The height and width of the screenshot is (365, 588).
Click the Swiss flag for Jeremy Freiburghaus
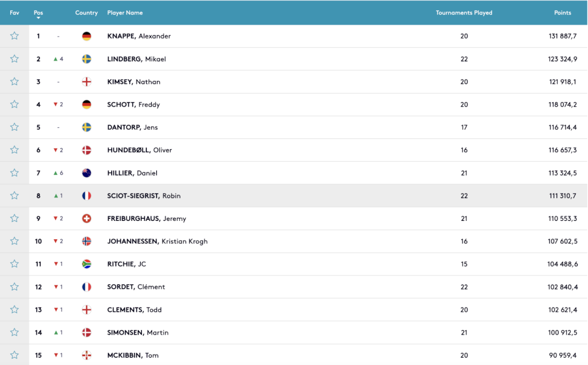[x=87, y=218]
